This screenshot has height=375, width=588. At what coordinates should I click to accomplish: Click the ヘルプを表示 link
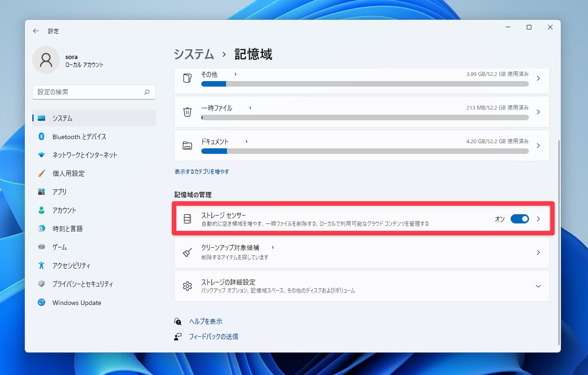205,322
